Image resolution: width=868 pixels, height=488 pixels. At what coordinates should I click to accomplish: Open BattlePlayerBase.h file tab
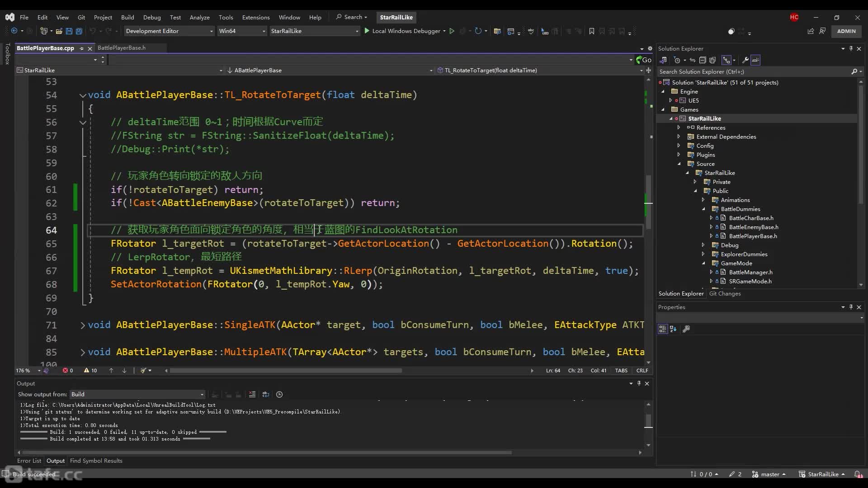click(x=121, y=47)
